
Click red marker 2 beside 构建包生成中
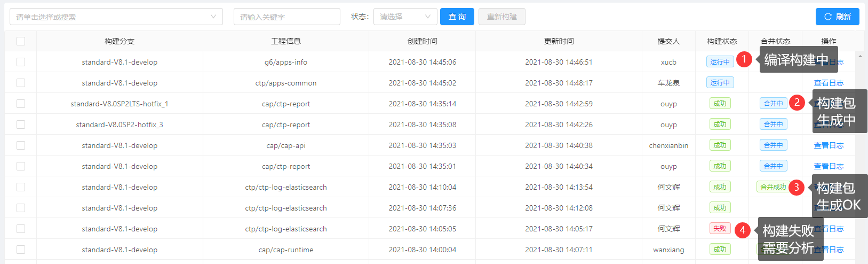(797, 102)
